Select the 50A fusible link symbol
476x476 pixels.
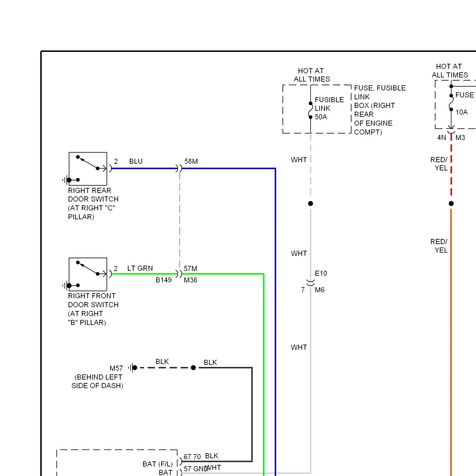(x=311, y=110)
